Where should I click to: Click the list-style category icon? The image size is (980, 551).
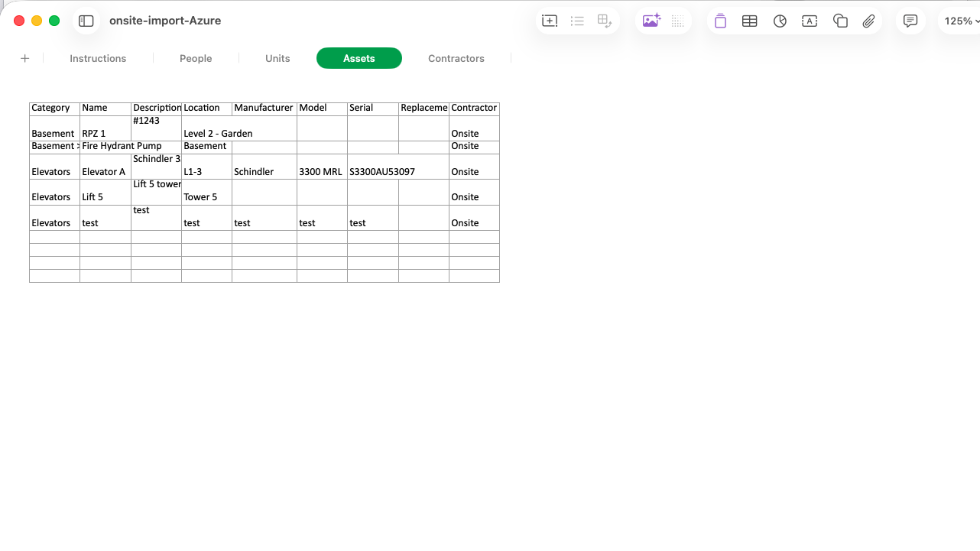[x=577, y=21]
